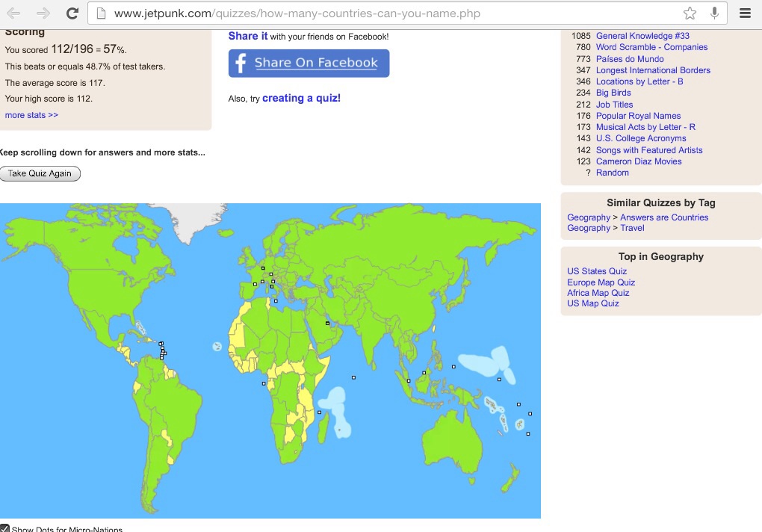Screen dimensions: 762x532
Task: Click the microphone icon in address bar
Action: (x=714, y=13)
